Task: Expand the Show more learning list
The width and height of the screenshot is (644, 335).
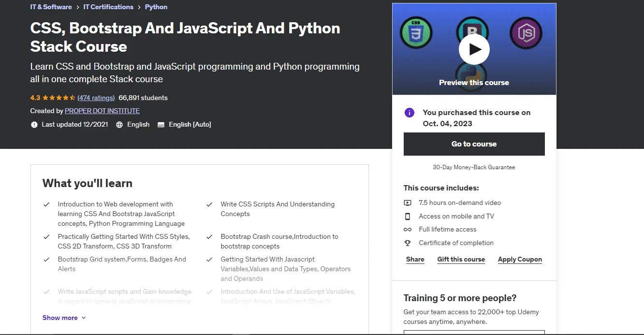Action: [x=64, y=318]
